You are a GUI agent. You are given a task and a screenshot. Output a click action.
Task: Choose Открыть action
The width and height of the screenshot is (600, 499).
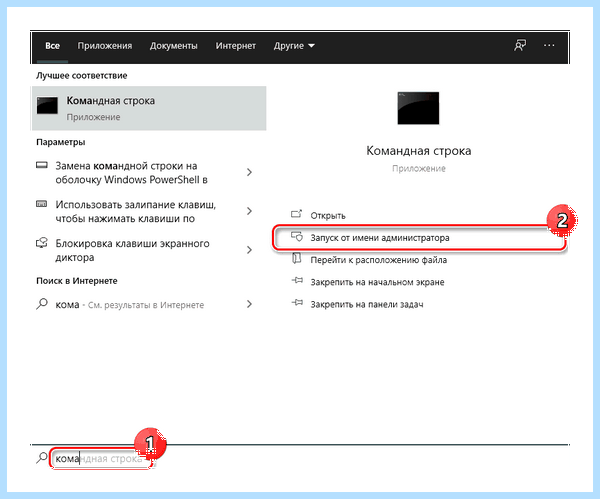pyautogui.click(x=328, y=216)
